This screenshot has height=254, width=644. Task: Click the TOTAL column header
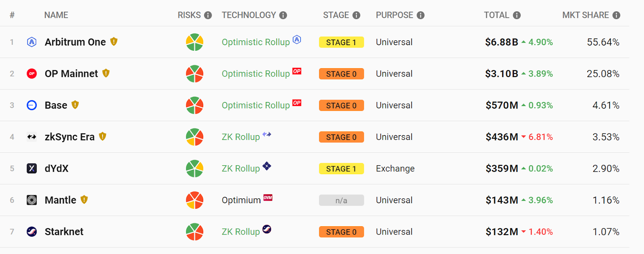496,15
